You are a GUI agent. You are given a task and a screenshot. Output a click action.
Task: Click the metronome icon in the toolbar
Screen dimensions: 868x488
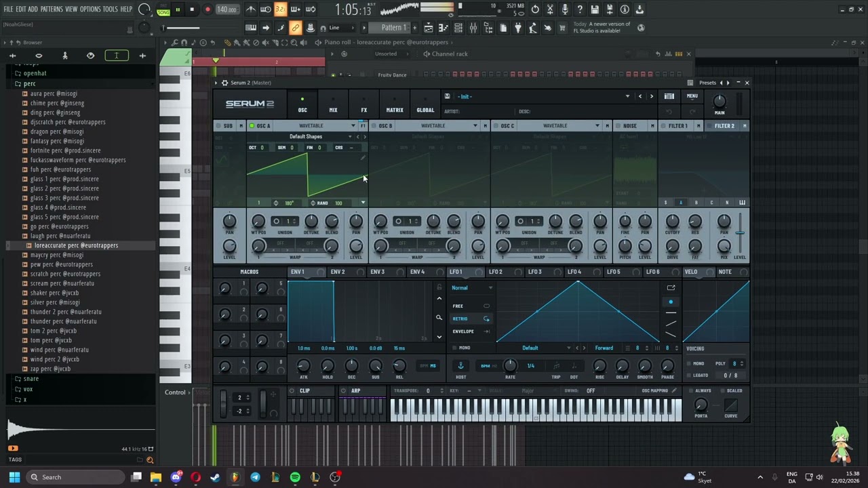[x=251, y=9]
